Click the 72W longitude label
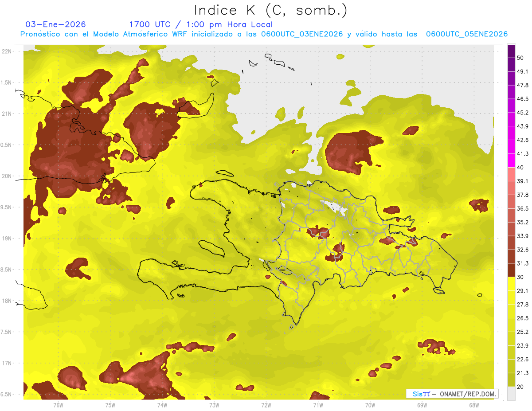The width and height of the screenshot is (532, 411). (266, 405)
